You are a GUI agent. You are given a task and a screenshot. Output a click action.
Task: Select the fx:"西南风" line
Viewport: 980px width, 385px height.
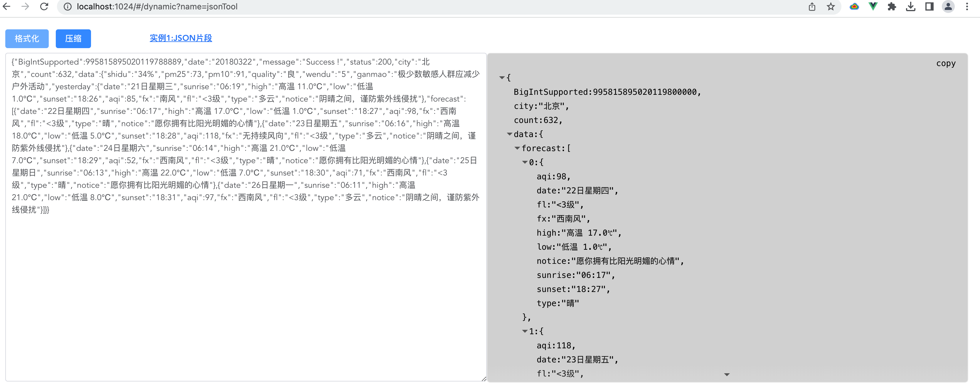(563, 218)
